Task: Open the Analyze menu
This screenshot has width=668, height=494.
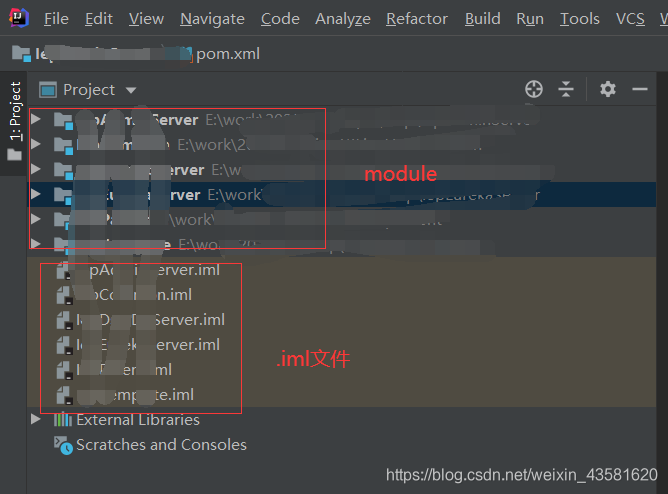Action: coord(343,19)
